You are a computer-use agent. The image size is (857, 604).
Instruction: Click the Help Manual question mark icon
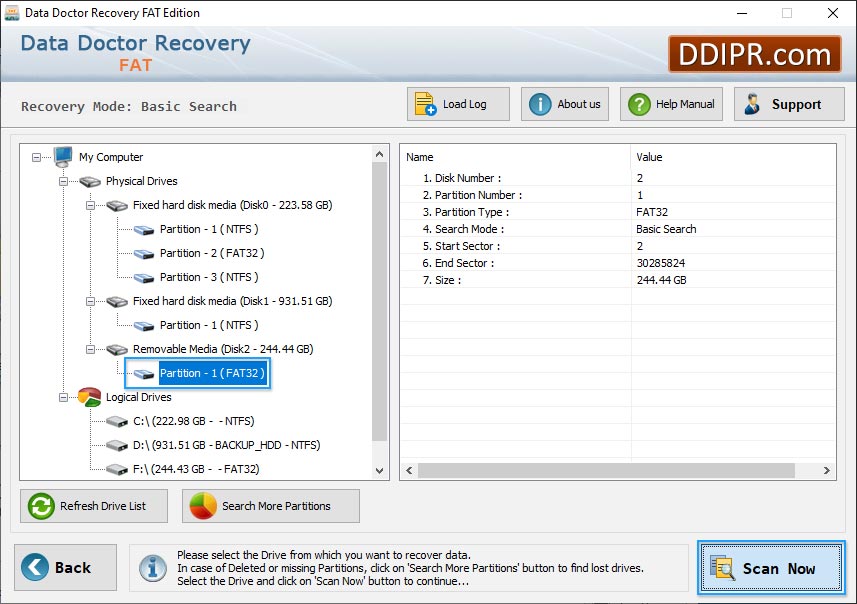(x=639, y=104)
